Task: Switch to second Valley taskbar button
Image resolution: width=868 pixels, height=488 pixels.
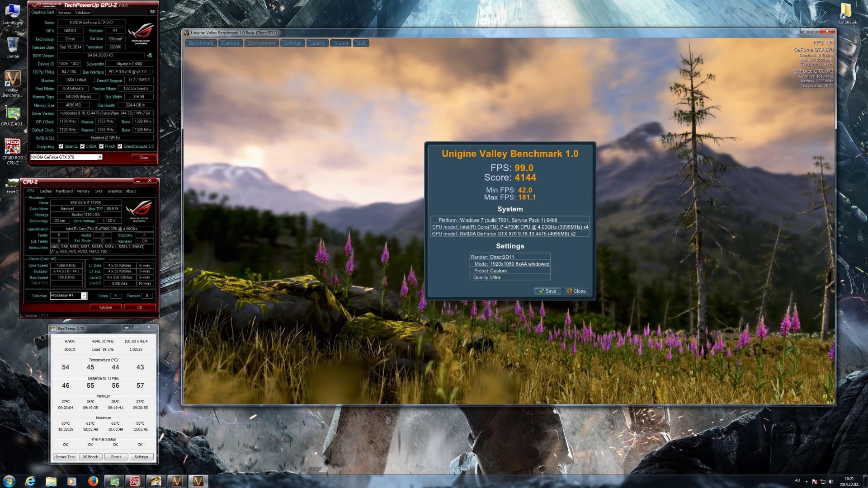Action: pyautogui.click(x=198, y=481)
